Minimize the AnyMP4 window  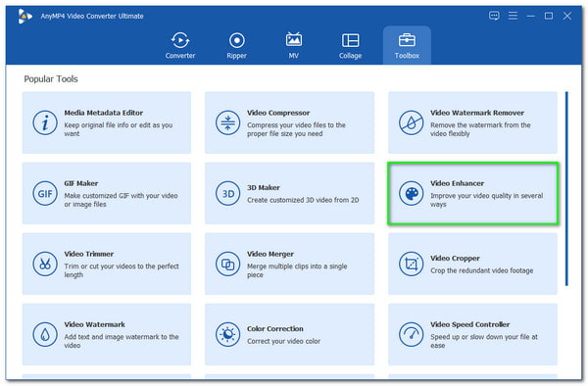pyautogui.click(x=530, y=16)
